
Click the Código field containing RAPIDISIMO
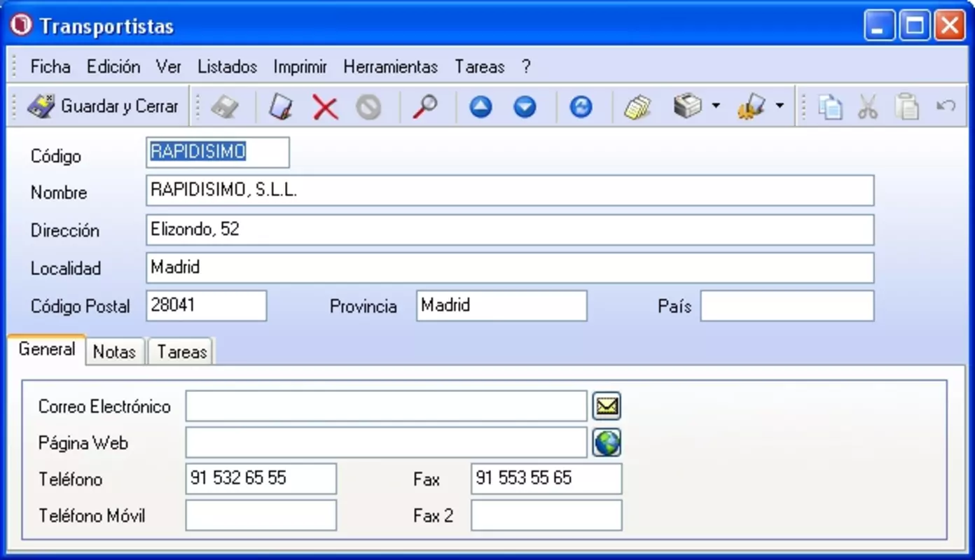coord(218,153)
